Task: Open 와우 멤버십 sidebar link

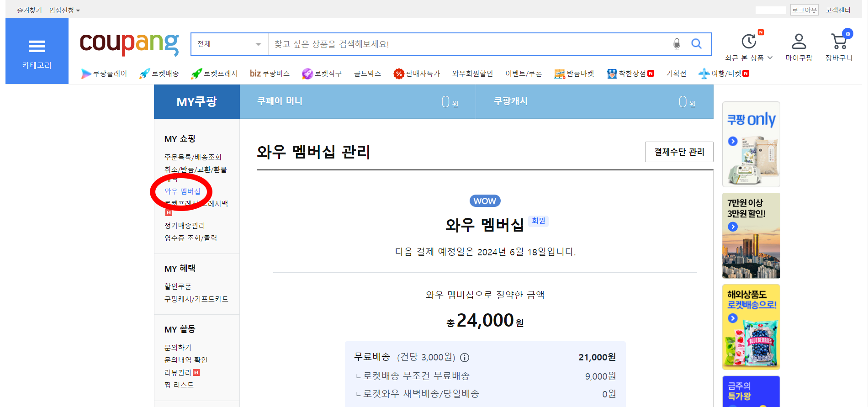Action: 182,191
